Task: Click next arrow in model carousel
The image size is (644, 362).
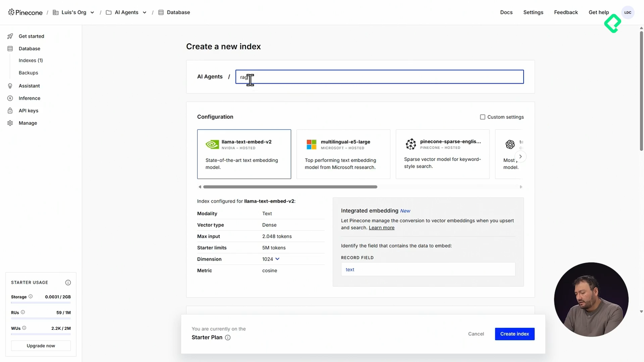Action: pos(520,157)
